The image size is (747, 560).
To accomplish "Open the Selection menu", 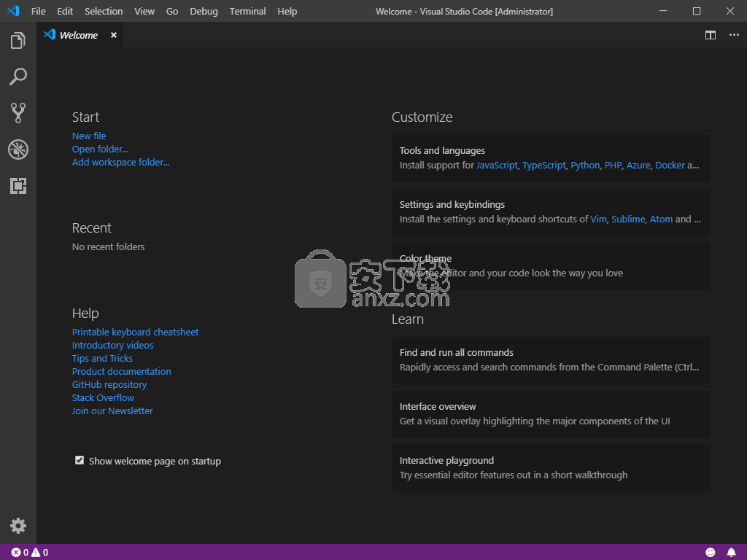I will [104, 11].
